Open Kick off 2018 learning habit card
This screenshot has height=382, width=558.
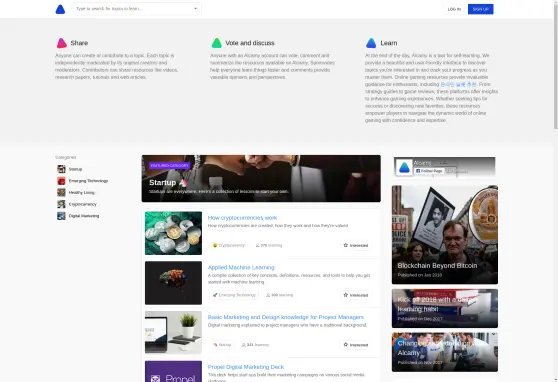coord(445,308)
